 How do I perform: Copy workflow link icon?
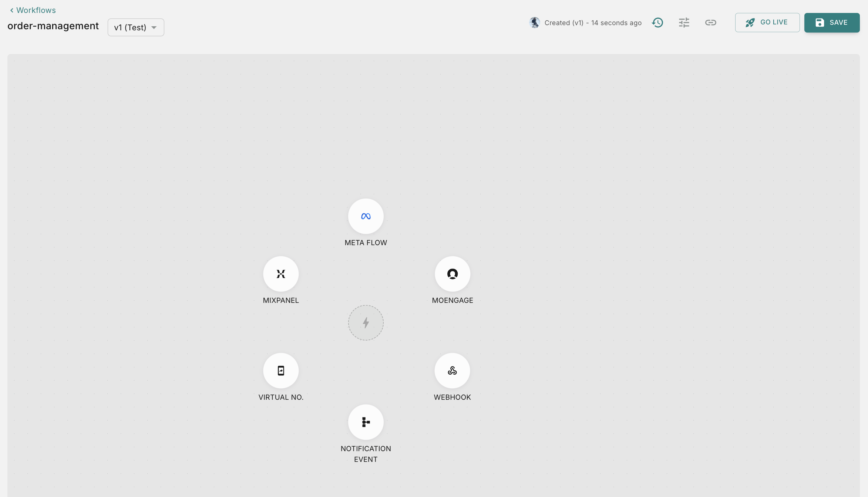[x=710, y=23]
